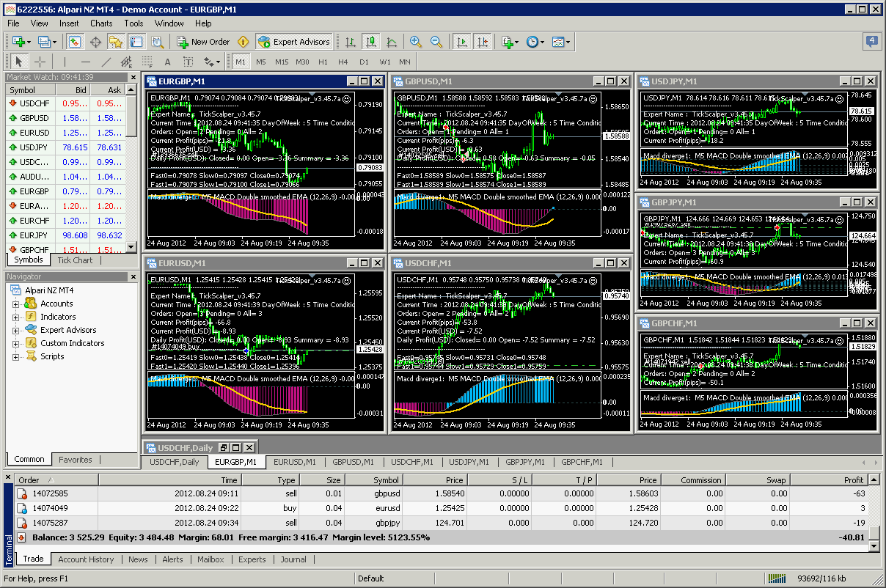Open the Arrows objects dropdown
Image resolution: width=886 pixels, height=588 pixels.
click(212, 62)
